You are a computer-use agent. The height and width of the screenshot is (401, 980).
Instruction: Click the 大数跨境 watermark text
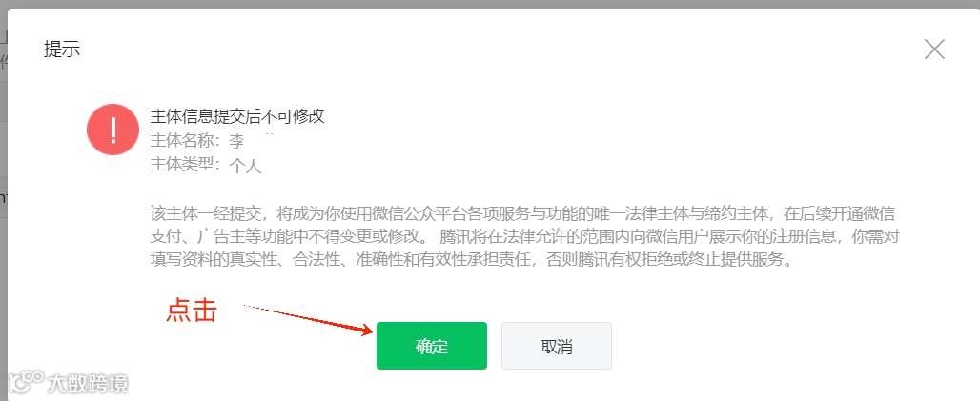coord(88,382)
